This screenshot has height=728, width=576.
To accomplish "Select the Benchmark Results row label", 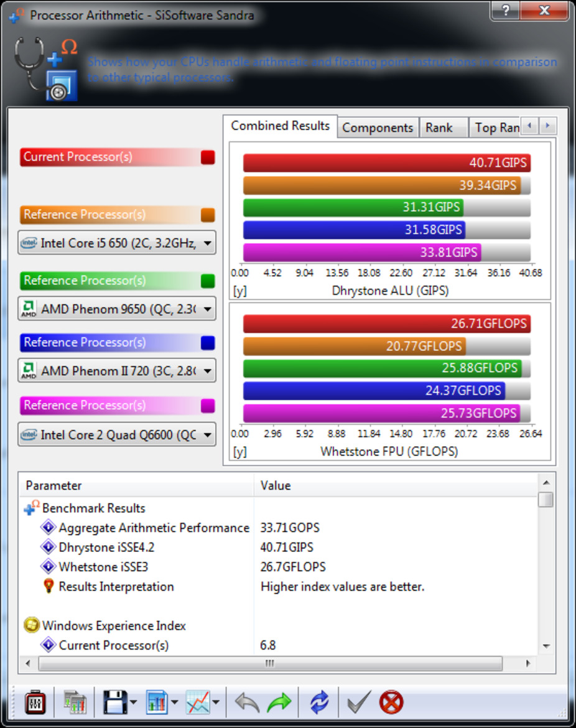I will tap(94, 508).
